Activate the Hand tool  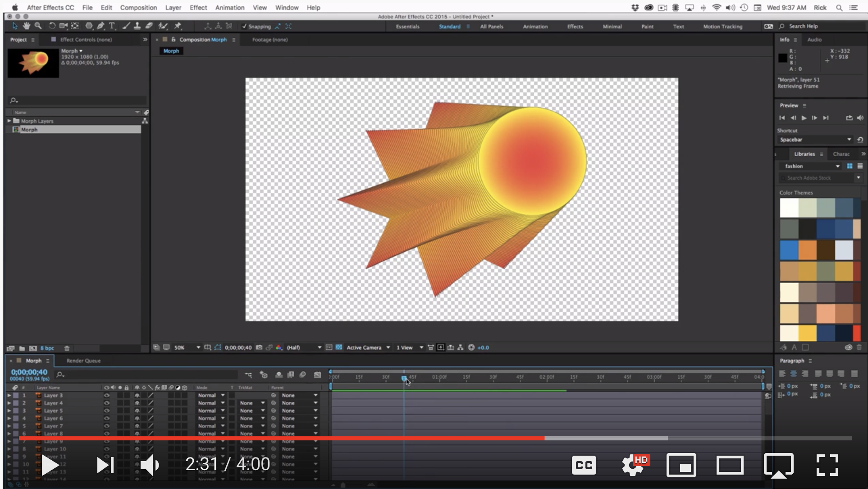click(26, 26)
